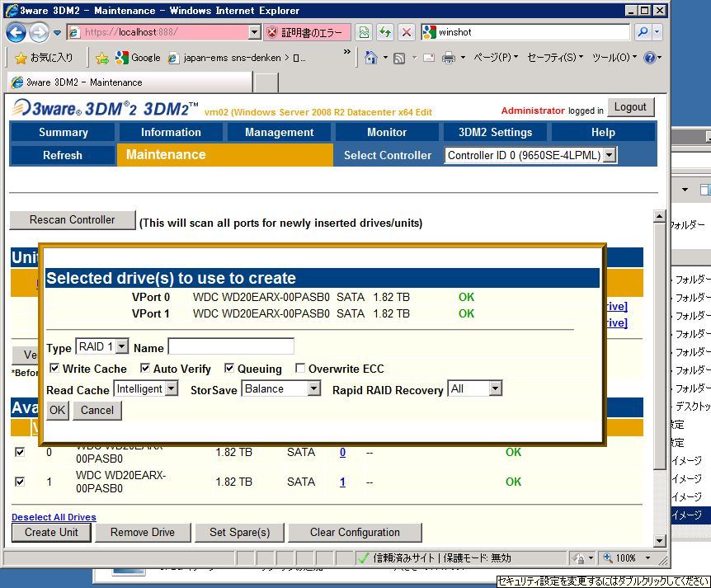The width and height of the screenshot is (711, 588).
Task: Toggle the Queuing checkbox
Action: tap(229, 368)
